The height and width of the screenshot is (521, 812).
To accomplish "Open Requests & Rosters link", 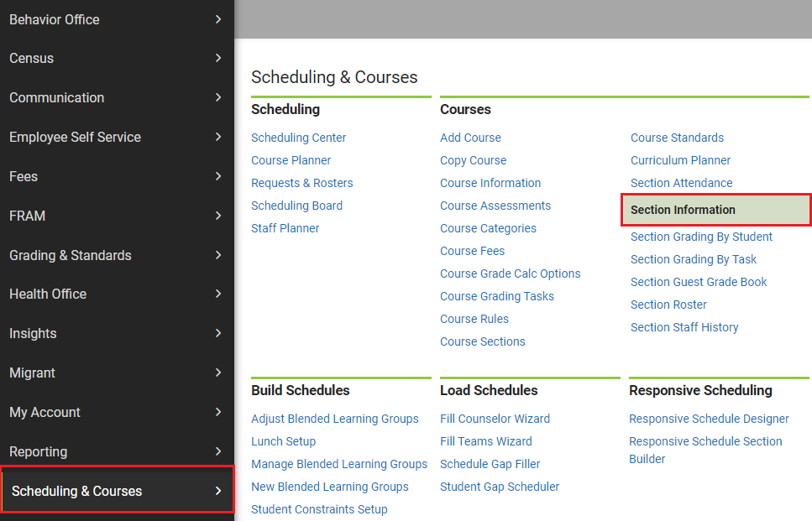I will (x=302, y=183).
